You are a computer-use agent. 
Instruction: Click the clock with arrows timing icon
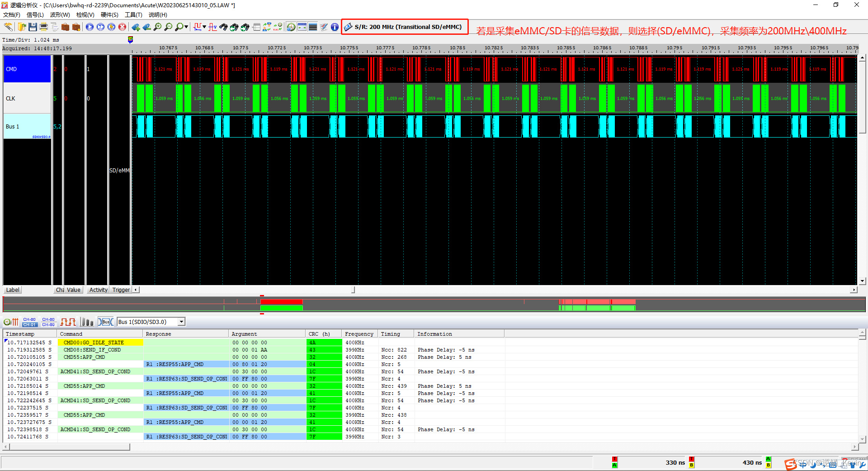[x=11, y=322]
